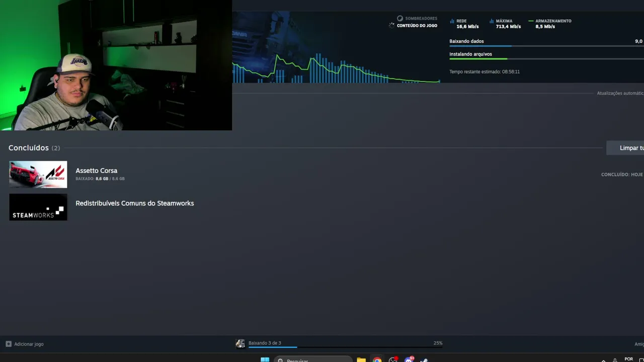Click the Baixando dados label
The width and height of the screenshot is (644, 362).
tap(466, 41)
